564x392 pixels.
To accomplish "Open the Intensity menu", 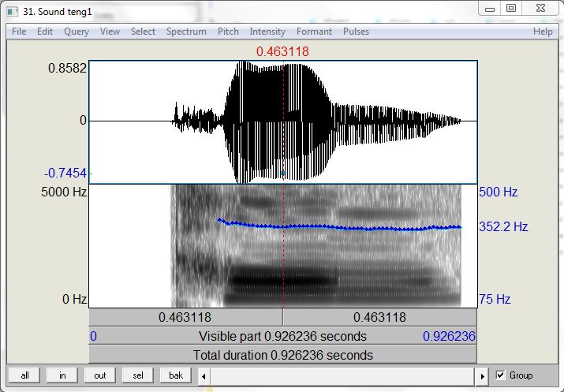I will 267,32.
